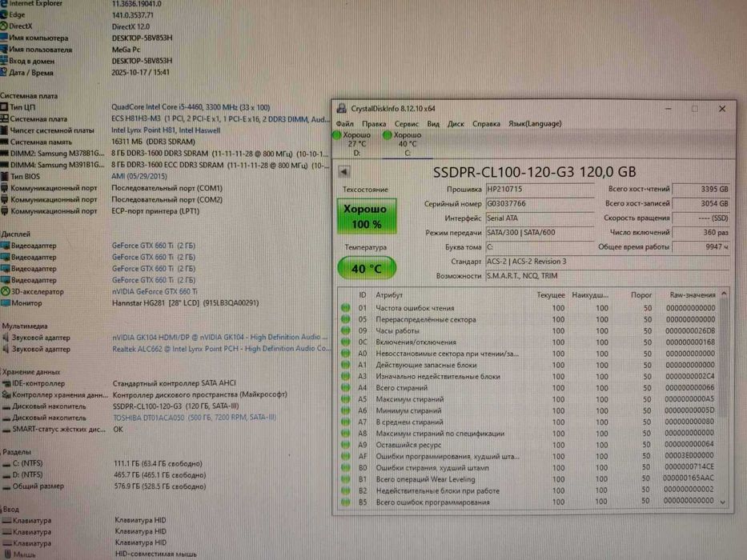747x560 pixels.
Task: Click the ID column header in SMART table
Action: pos(363,295)
